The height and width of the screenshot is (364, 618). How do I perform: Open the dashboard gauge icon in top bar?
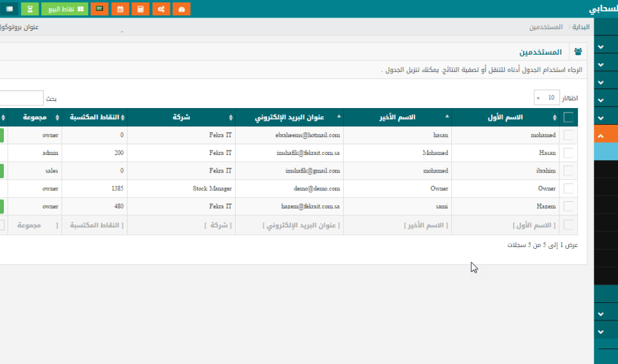coord(182,9)
